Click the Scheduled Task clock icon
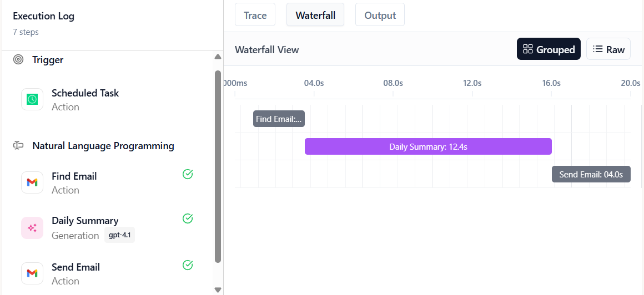The height and width of the screenshot is (295, 644). pos(32,99)
